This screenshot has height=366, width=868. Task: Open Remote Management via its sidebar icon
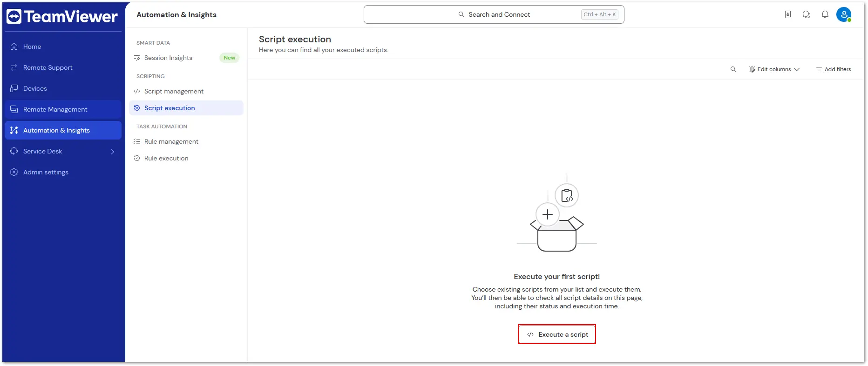point(14,109)
